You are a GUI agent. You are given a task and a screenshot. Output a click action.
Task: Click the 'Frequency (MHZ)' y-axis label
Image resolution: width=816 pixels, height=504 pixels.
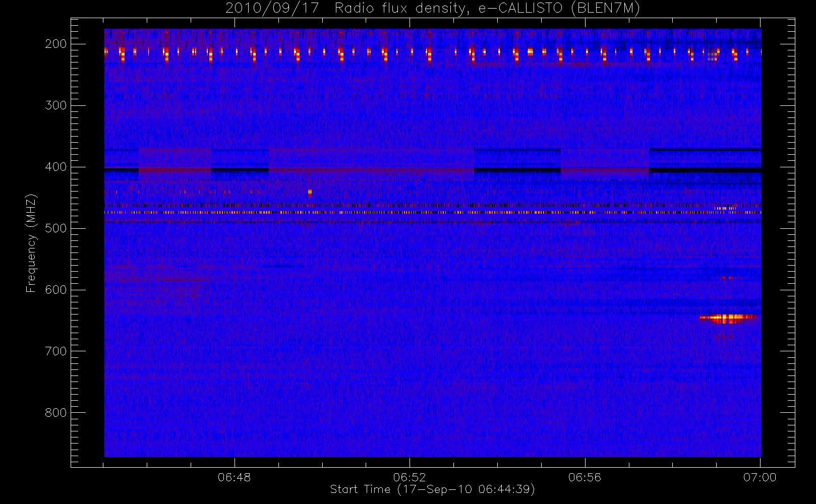31,243
